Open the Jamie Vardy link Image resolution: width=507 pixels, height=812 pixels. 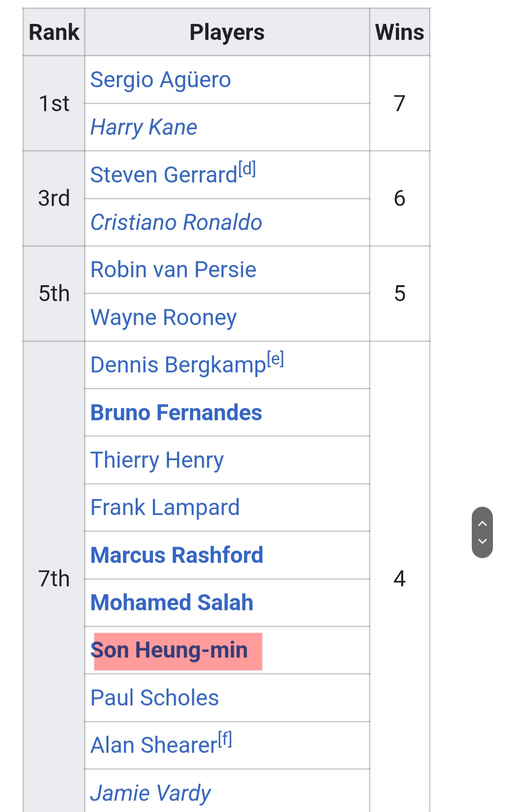click(x=150, y=793)
